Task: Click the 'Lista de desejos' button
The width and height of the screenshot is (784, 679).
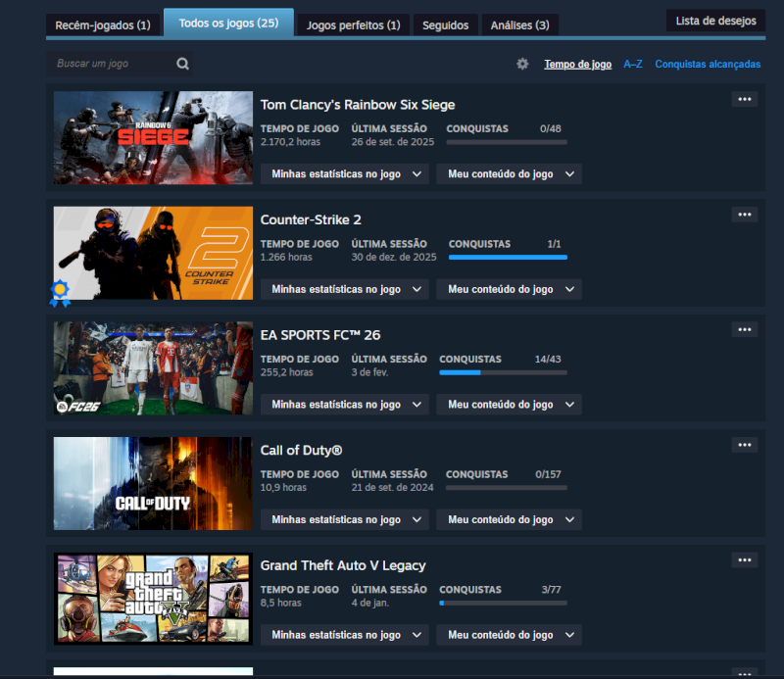Action: [715, 21]
